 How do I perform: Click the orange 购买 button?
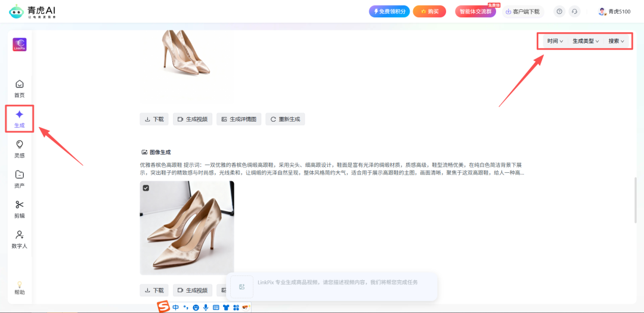(429, 11)
